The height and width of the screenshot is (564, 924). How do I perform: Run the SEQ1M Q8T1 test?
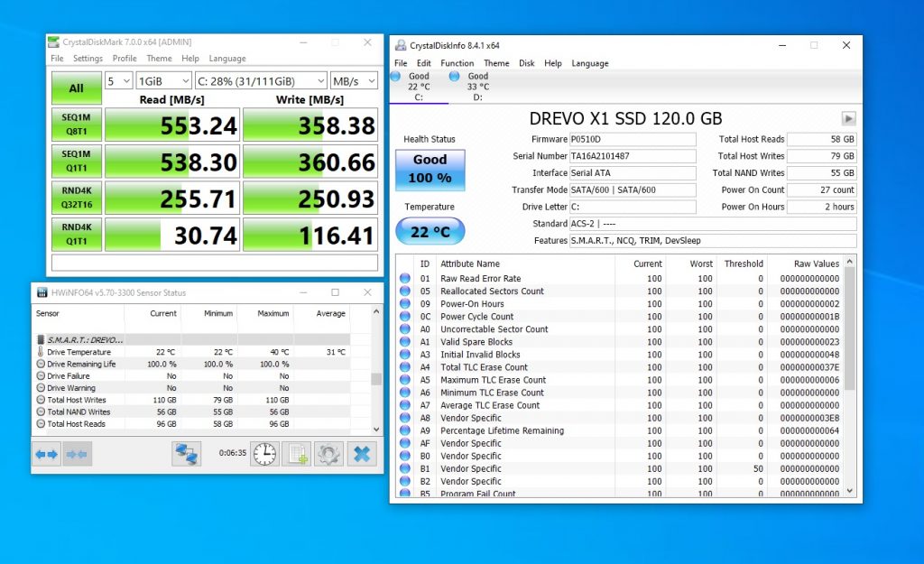[76, 125]
